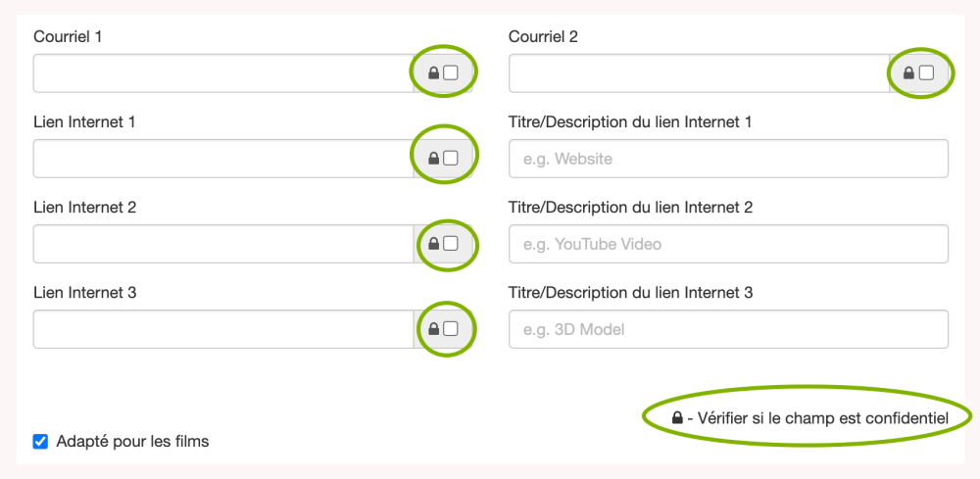Mark Courriel 1 as confidential
The image size is (980, 479).
[x=451, y=72]
